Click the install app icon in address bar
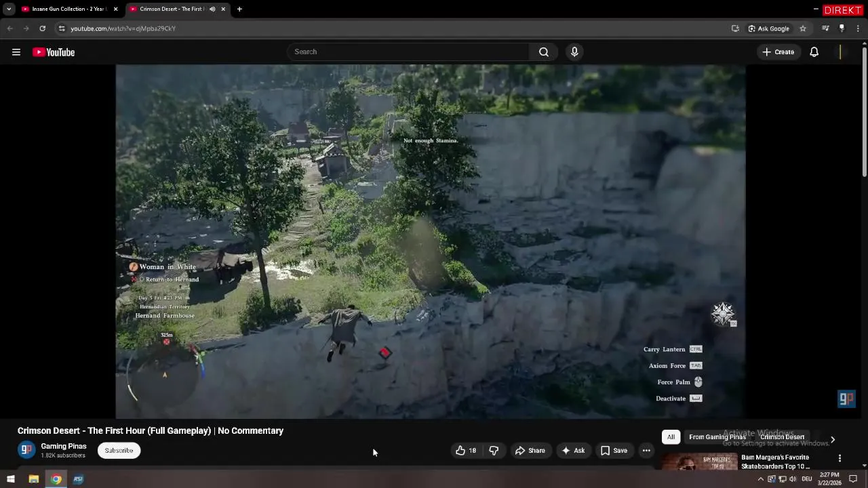Image resolution: width=868 pixels, height=488 pixels. click(x=735, y=28)
